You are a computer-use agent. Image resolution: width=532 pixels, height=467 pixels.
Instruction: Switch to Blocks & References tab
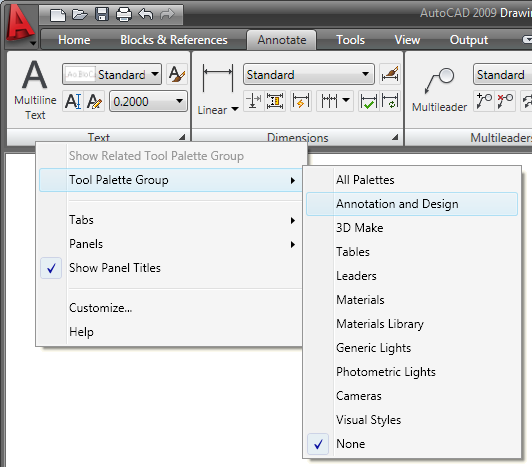click(174, 40)
